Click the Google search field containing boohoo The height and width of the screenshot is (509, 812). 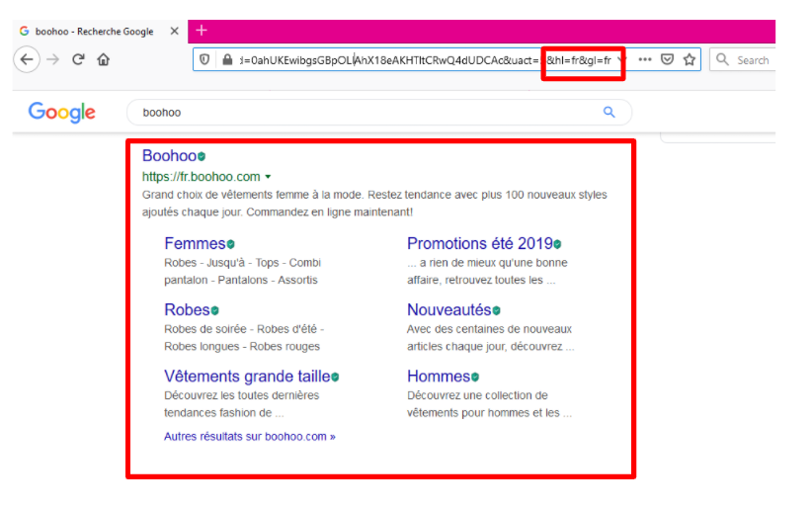[x=379, y=113]
